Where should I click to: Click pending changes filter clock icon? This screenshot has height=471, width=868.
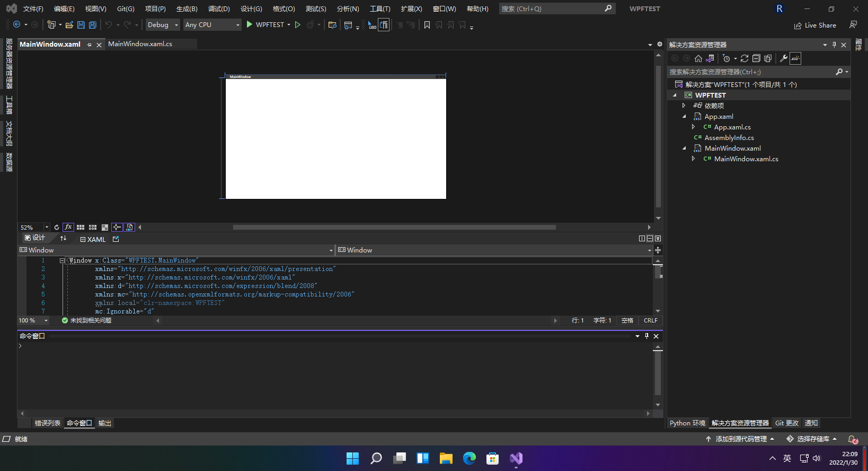(727, 58)
